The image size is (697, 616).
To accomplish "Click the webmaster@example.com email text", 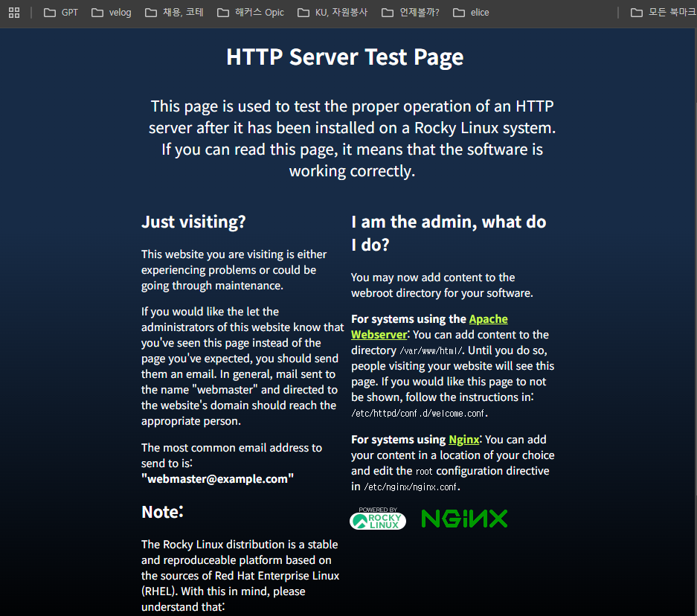I will coord(217,478).
